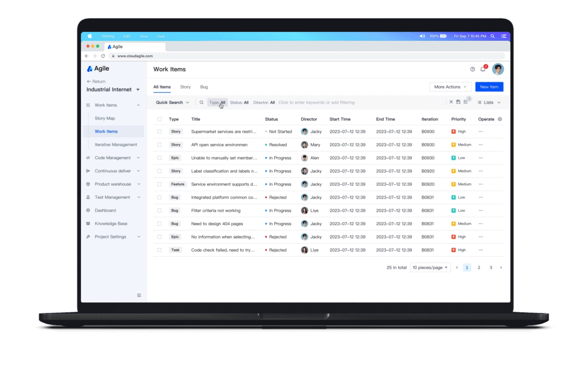
Task: Click the www.cloudagile.com address bar
Action: 307,56
